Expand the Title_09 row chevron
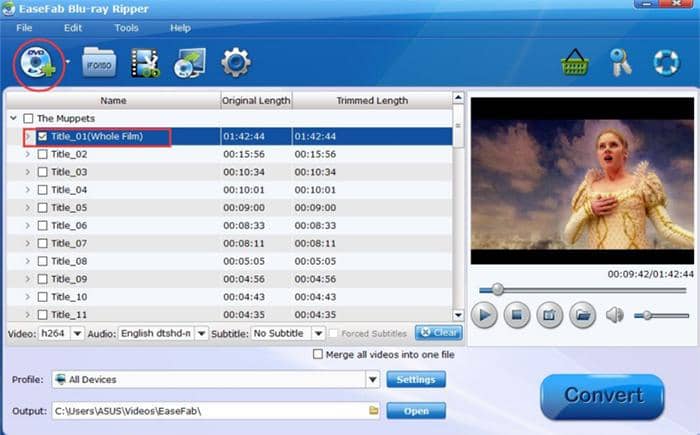 pos(28,279)
